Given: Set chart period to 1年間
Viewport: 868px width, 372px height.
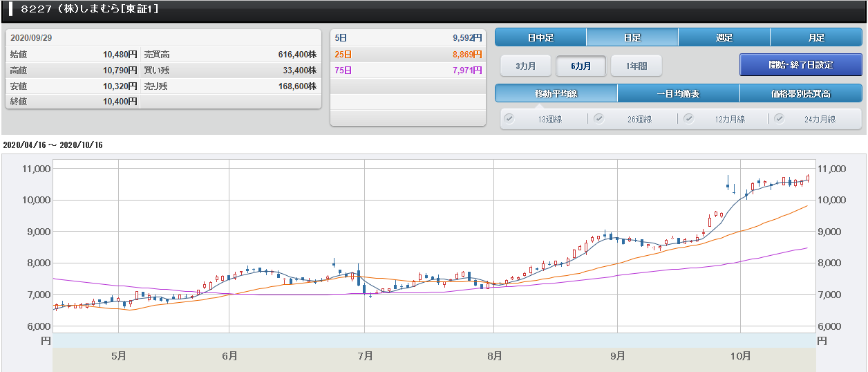Looking at the screenshot, I should coord(636,66).
